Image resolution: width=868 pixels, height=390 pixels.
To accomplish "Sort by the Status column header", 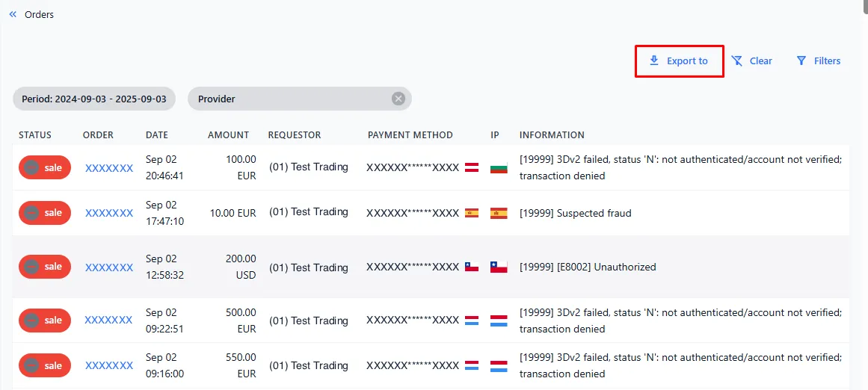I will pyautogui.click(x=35, y=135).
